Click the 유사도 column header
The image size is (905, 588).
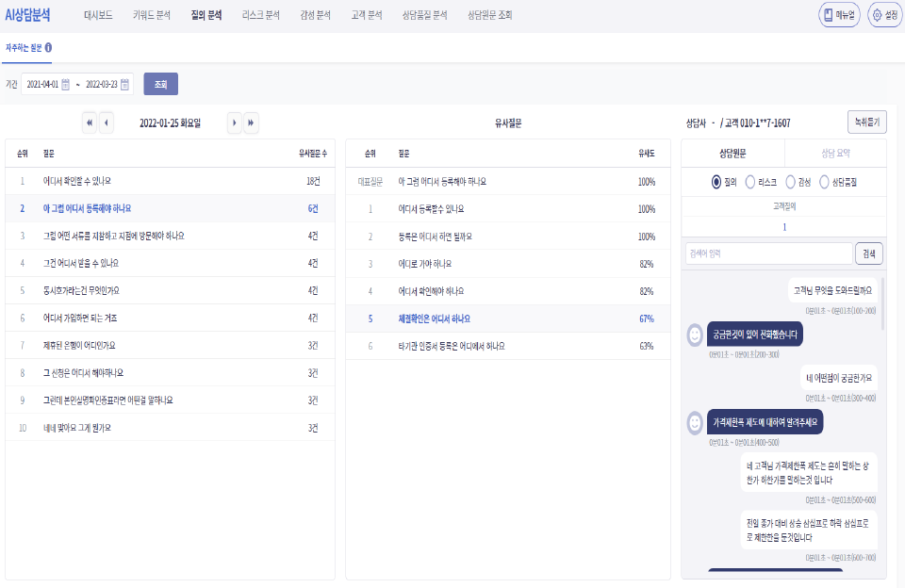point(647,154)
